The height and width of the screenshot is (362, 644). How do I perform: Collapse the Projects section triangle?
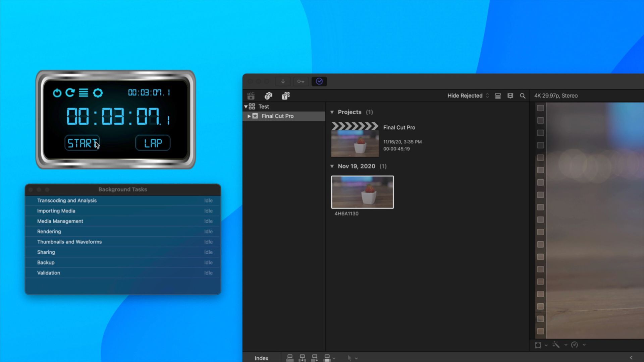pos(332,112)
